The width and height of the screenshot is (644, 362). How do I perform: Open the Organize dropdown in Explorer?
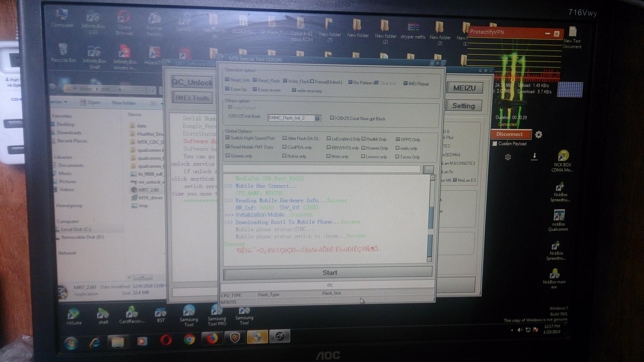click(x=59, y=102)
